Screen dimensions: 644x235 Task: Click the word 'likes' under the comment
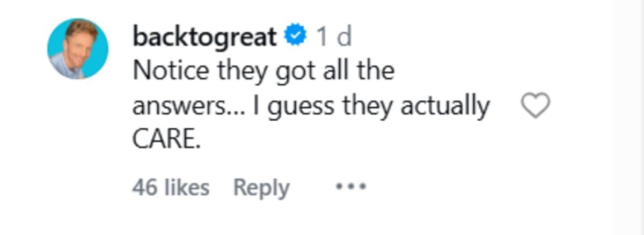(187, 187)
